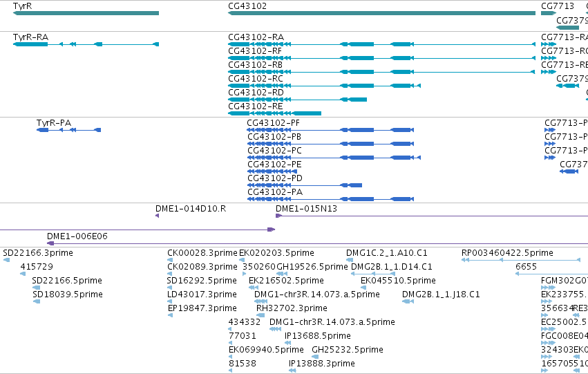Select the CG43102-PD protein label
588x374 pixels.
click(275, 178)
